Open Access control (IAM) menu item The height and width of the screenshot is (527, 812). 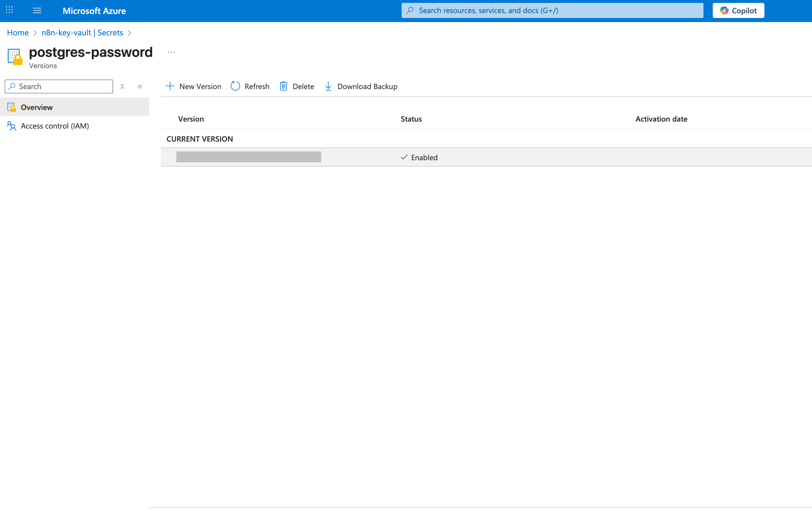click(55, 126)
